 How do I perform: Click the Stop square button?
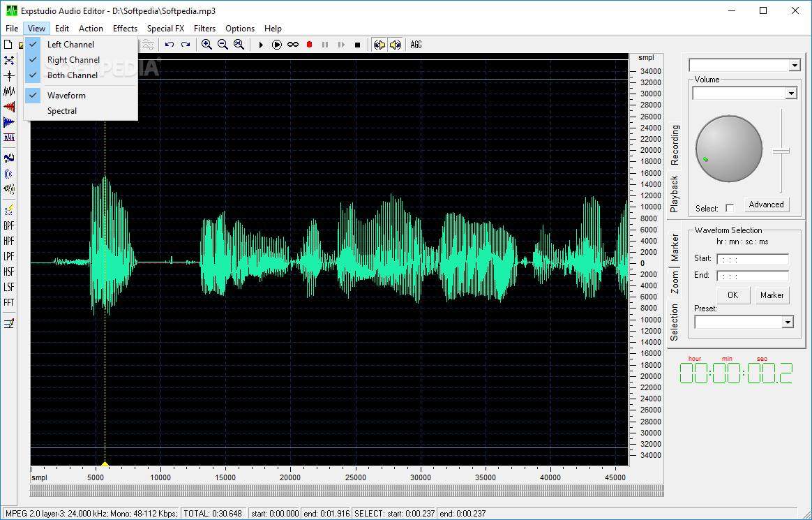357,45
